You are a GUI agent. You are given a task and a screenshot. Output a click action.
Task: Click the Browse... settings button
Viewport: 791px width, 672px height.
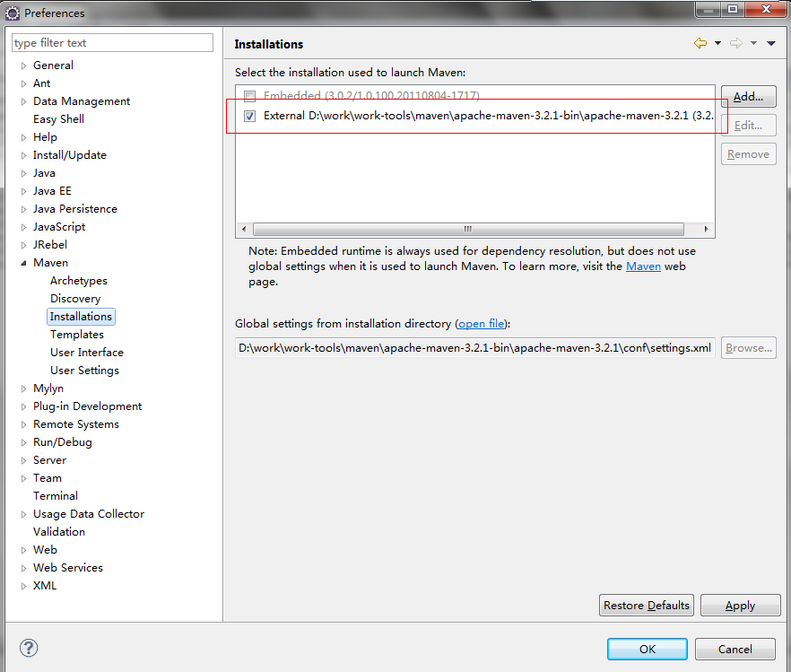click(x=748, y=348)
